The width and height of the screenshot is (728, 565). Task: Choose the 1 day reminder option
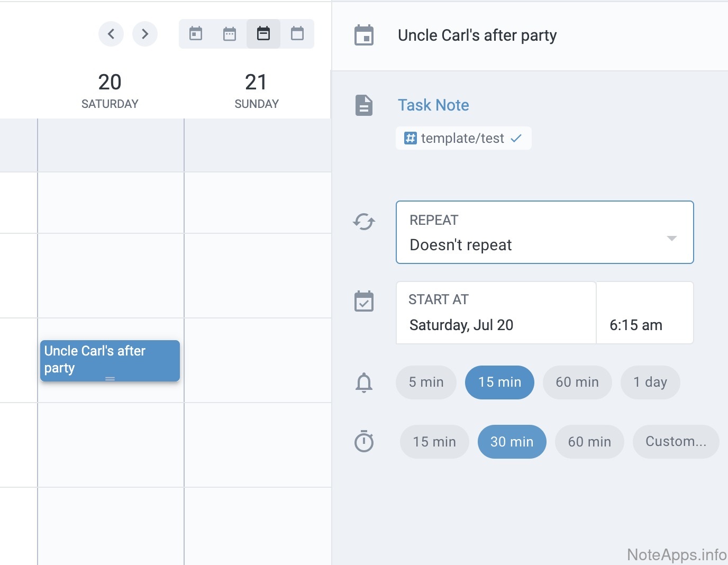point(650,382)
